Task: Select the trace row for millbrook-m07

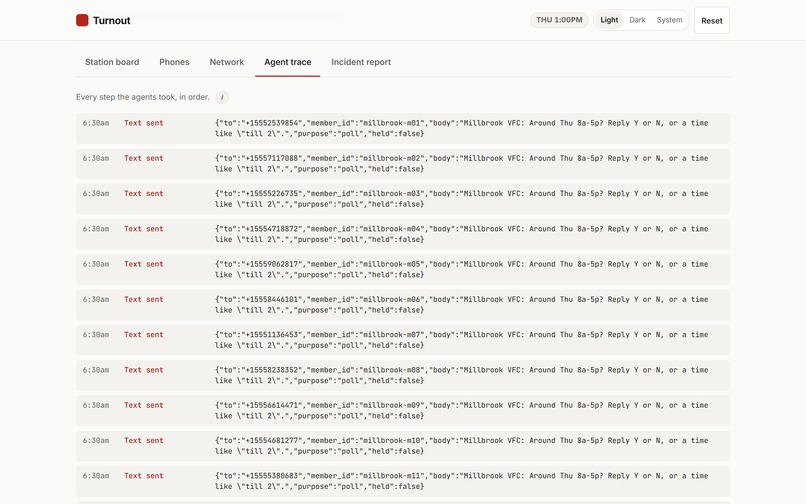Action: 402,340
